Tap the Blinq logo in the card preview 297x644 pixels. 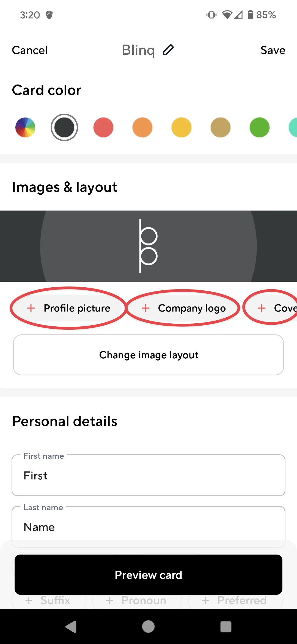pos(148,246)
